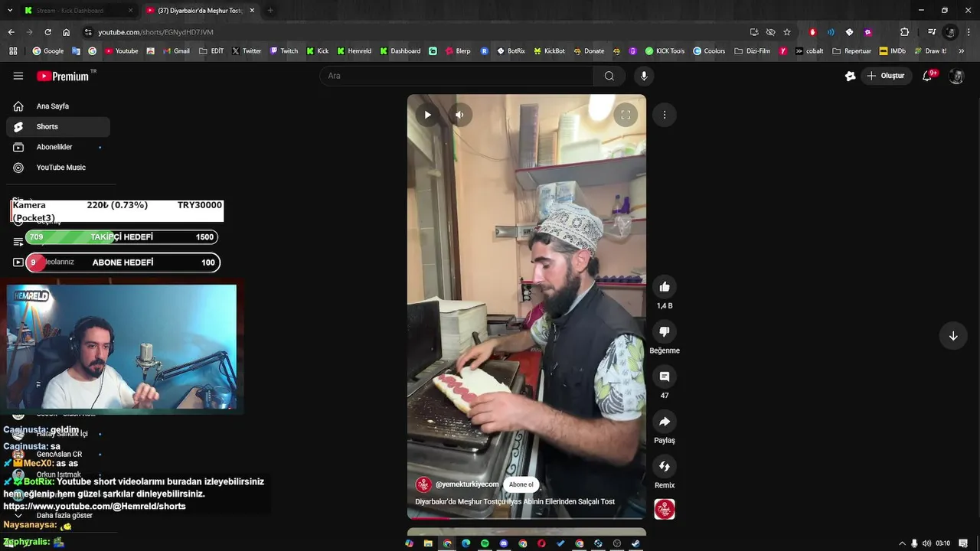Open a new browser tab
This screenshot has height=551, width=980.
tap(270, 11)
